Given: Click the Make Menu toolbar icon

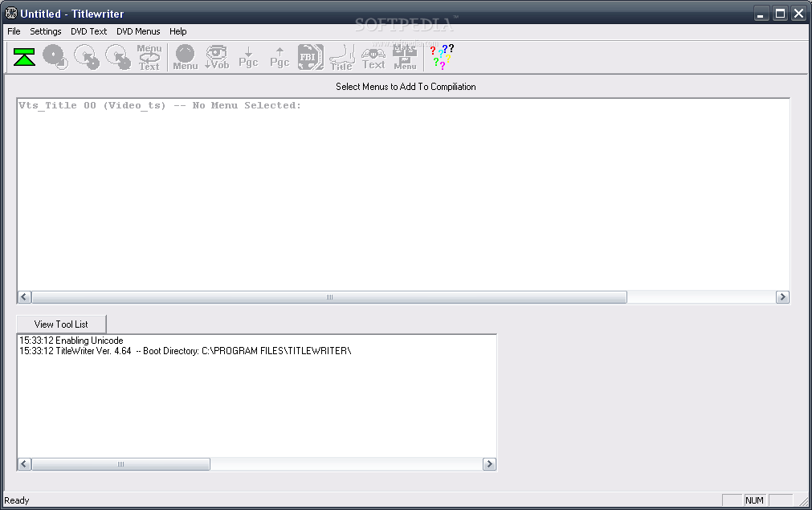Looking at the screenshot, I should point(405,57).
